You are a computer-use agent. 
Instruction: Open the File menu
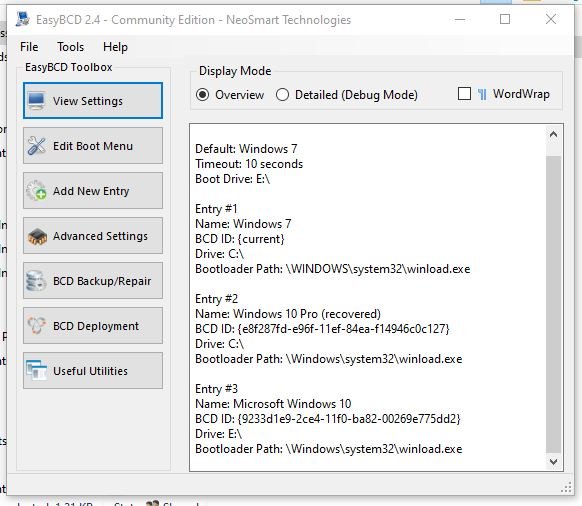tap(29, 47)
